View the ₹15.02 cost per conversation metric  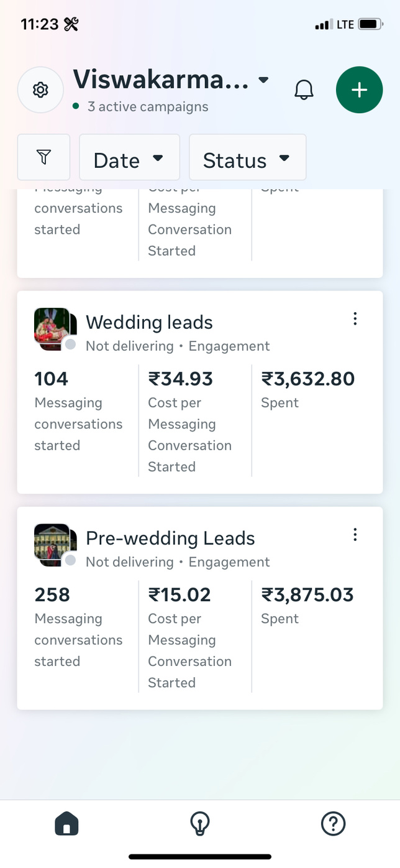[x=180, y=595]
